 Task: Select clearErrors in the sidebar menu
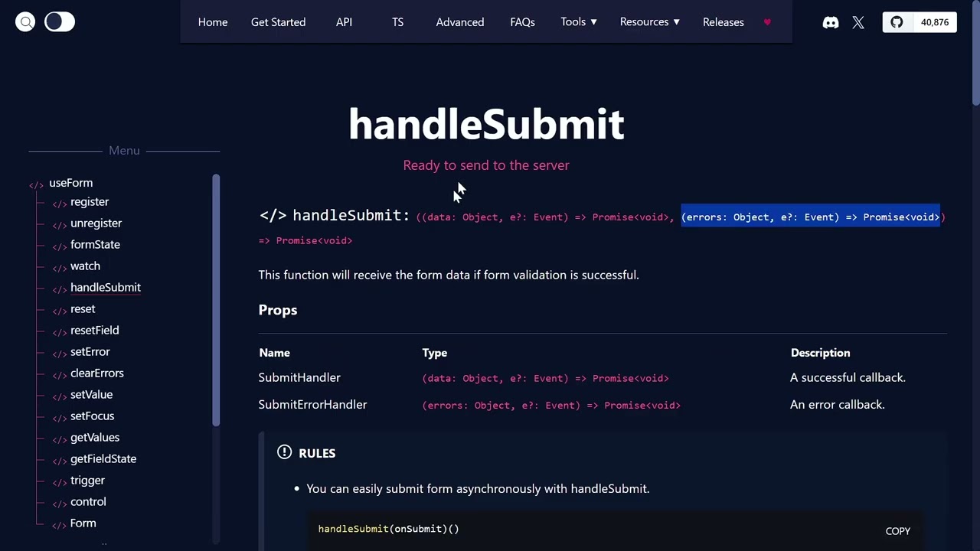(x=96, y=373)
